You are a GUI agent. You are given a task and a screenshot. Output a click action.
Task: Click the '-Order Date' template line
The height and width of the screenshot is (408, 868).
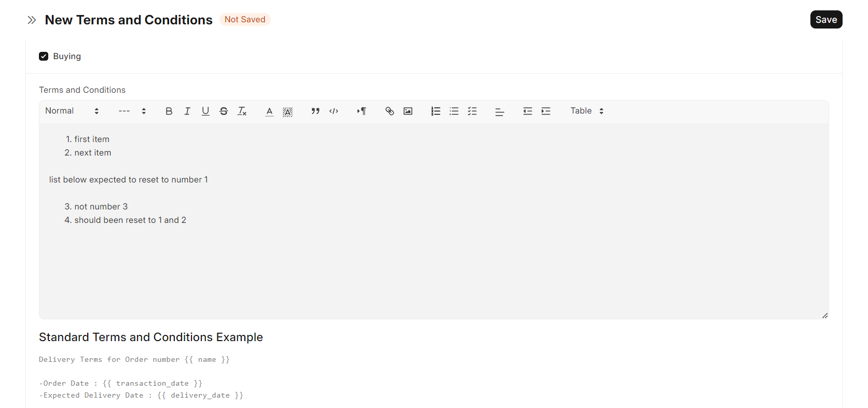pyautogui.click(x=120, y=383)
